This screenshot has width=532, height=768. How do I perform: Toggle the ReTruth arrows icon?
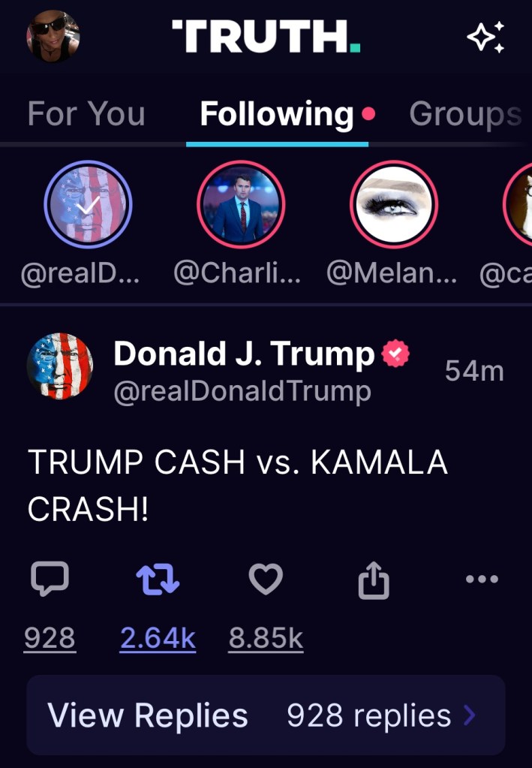point(158,580)
